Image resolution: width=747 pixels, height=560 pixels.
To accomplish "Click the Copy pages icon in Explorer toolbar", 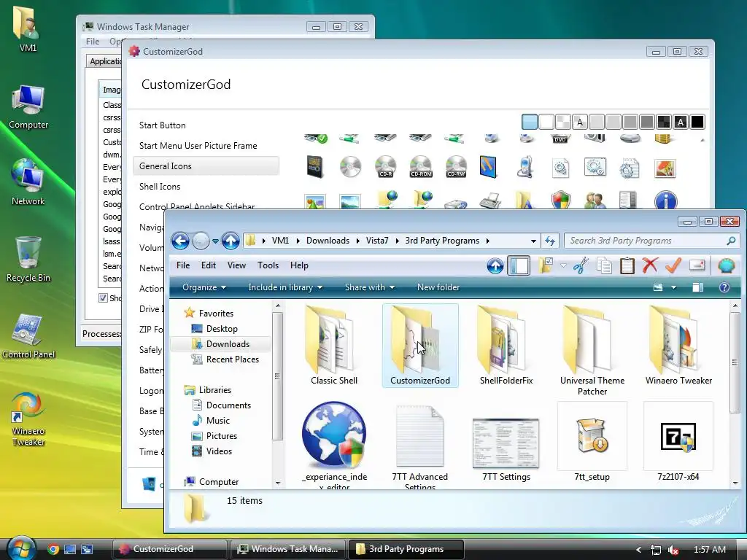I will coord(604,265).
